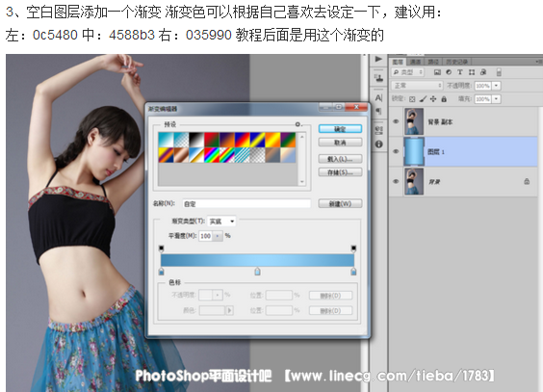Choose the red-to-green gradient preset

click(212, 140)
